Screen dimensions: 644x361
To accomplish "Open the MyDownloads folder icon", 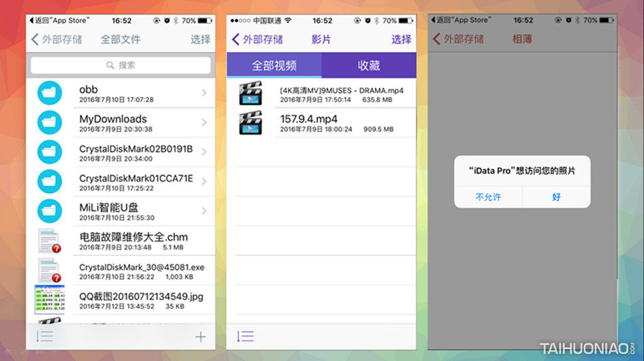I will (x=50, y=122).
